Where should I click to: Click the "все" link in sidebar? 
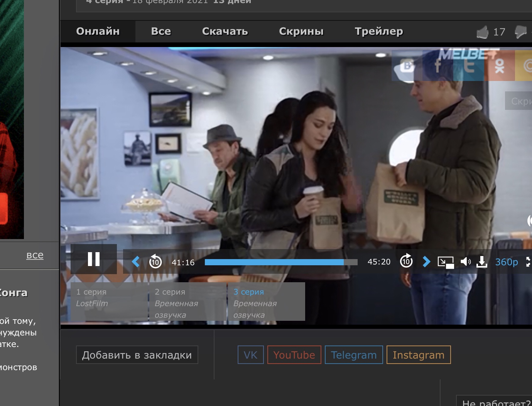click(x=35, y=255)
